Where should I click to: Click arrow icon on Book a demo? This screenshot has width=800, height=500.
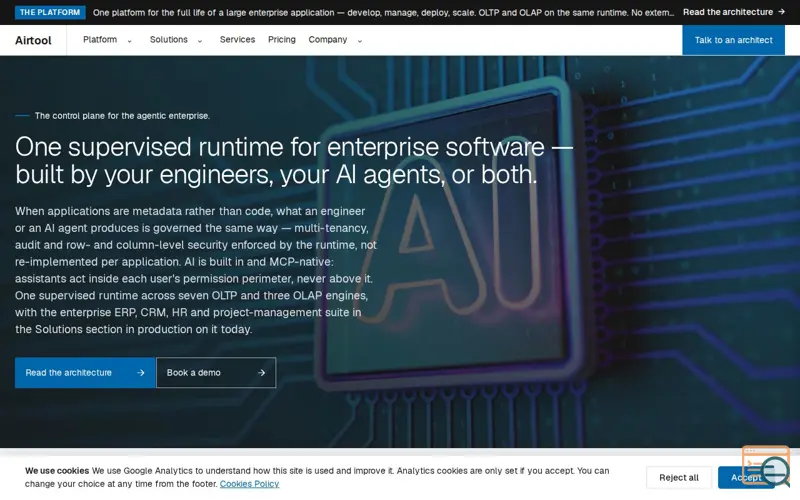coord(261,373)
